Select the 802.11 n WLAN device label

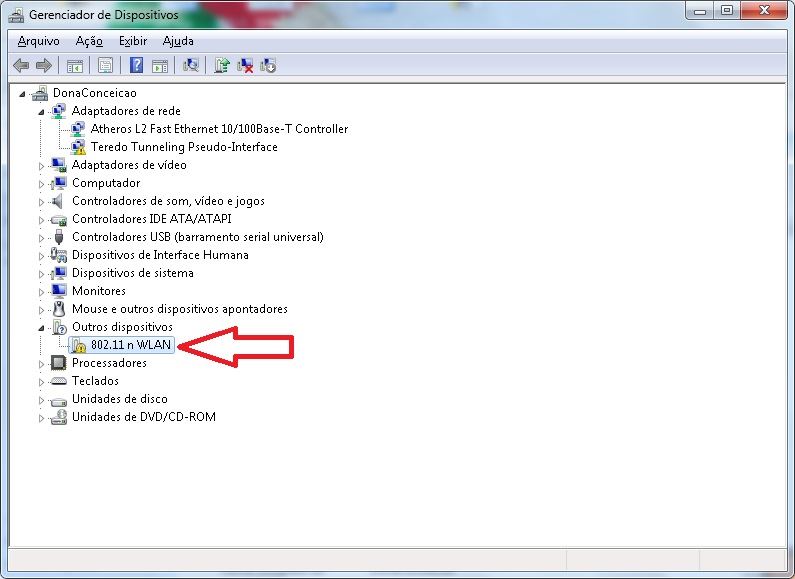coord(131,345)
